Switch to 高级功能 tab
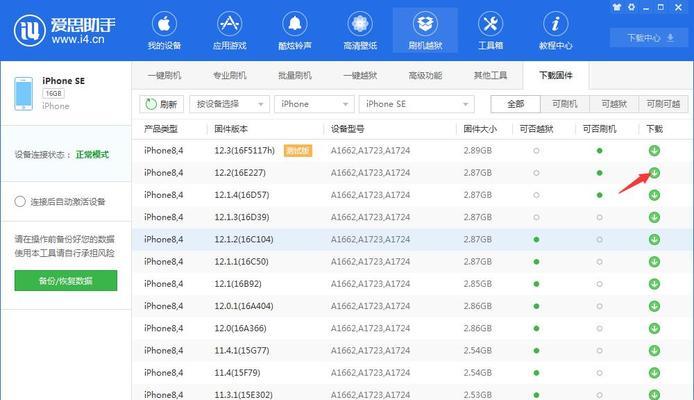694x400 pixels. (x=425, y=75)
